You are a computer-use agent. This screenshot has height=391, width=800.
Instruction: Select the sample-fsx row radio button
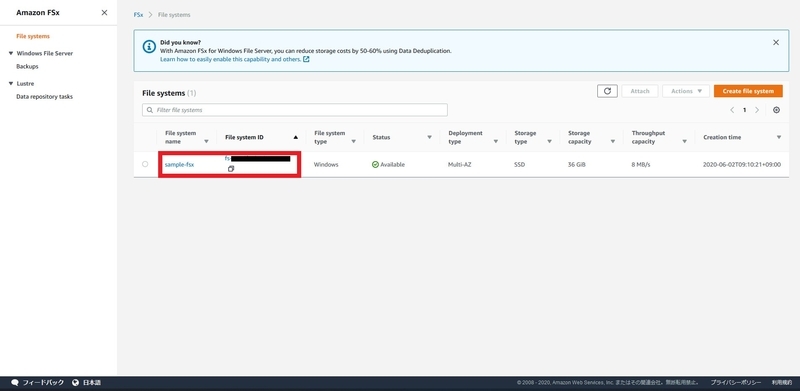click(145, 164)
